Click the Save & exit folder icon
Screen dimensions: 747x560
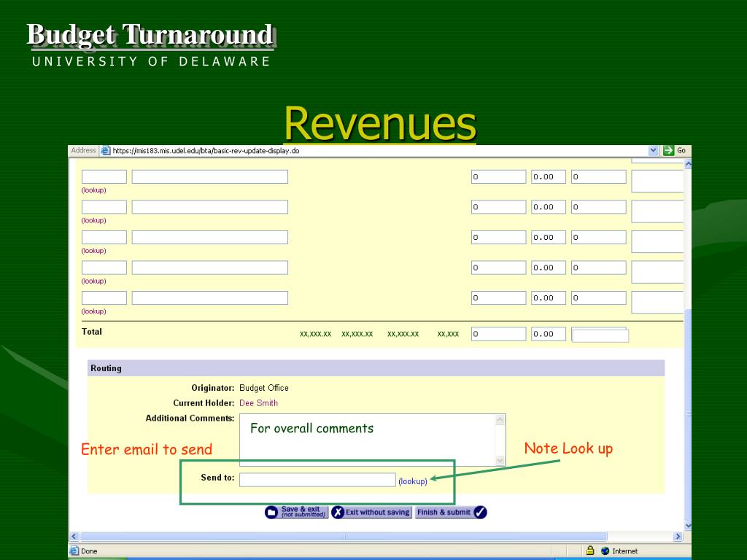(x=271, y=513)
